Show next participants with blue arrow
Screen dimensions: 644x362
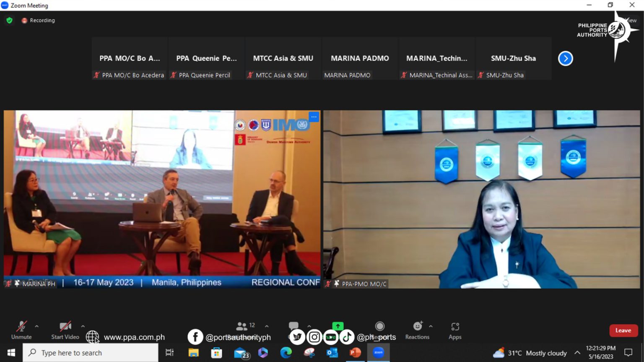coord(565,58)
